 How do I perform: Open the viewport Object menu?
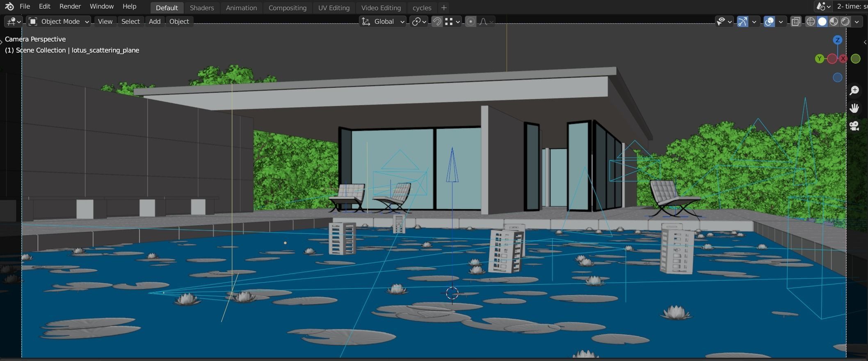point(179,21)
